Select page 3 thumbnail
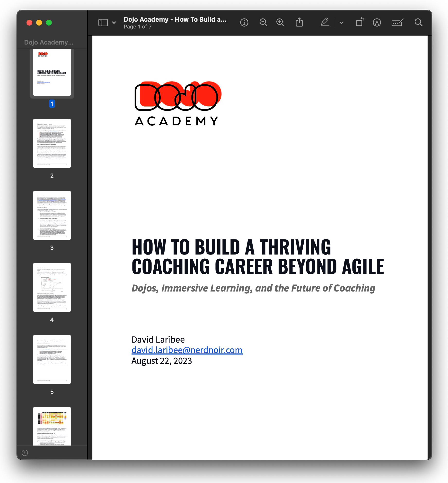The width and height of the screenshot is (448, 483). pos(52,215)
